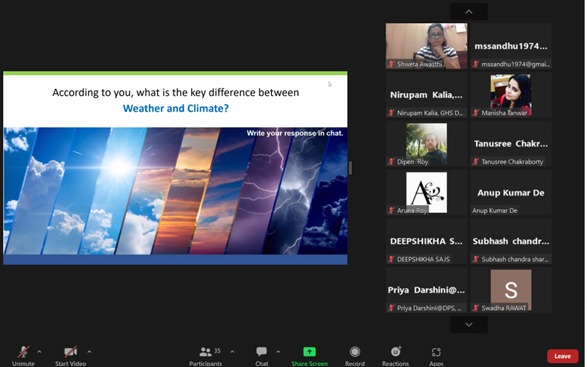
Task: Select the Subhash chandra participant tile
Action: [511, 242]
